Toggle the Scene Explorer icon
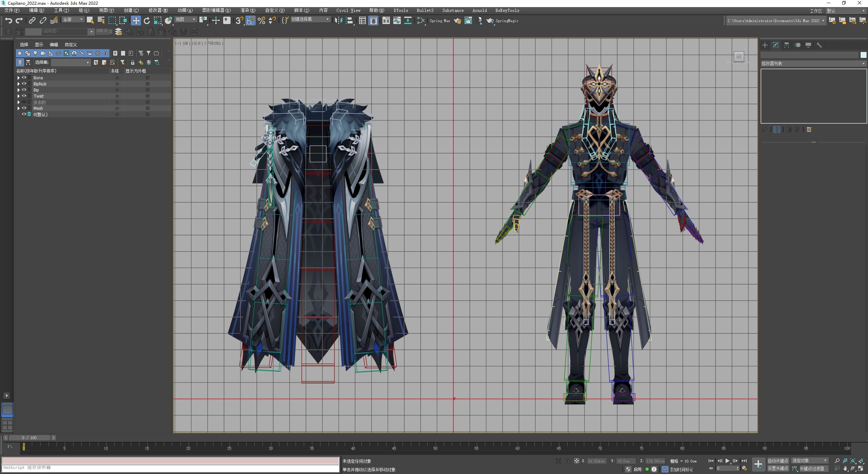The image size is (868, 474). (x=362, y=21)
